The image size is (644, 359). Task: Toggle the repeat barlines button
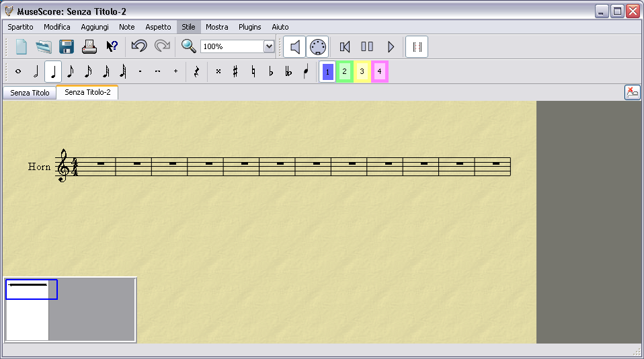[x=417, y=47]
